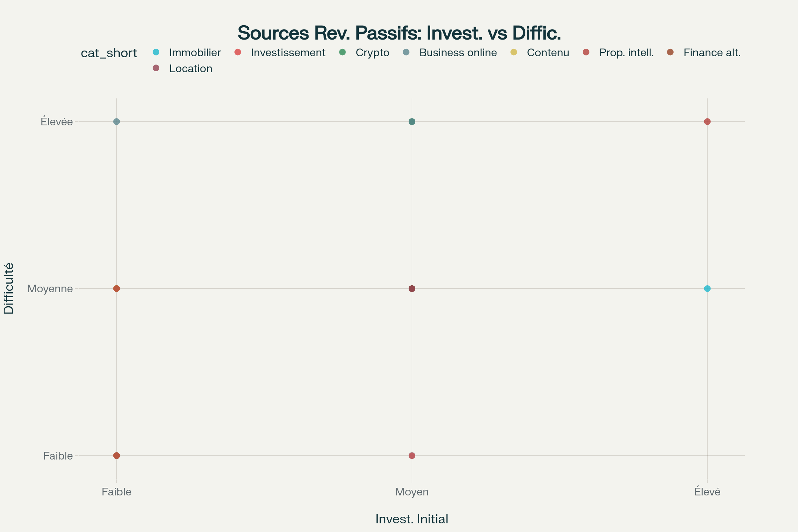798x532 pixels.
Task: Click the pink point at Moyen/Faible
Action: click(x=412, y=456)
